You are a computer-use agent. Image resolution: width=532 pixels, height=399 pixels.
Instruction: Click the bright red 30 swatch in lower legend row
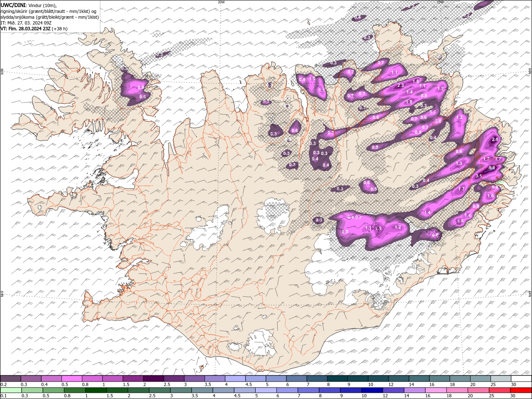click(x=521, y=390)
